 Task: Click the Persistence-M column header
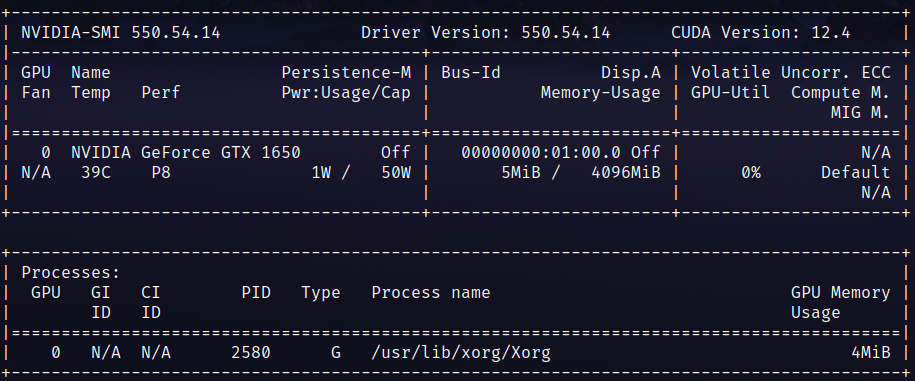(346, 73)
